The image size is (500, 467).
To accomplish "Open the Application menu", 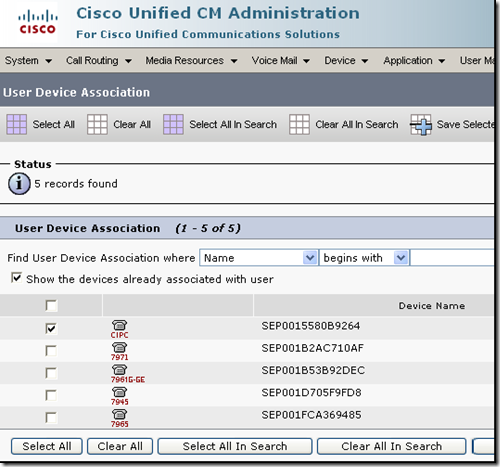I will coord(414,61).
